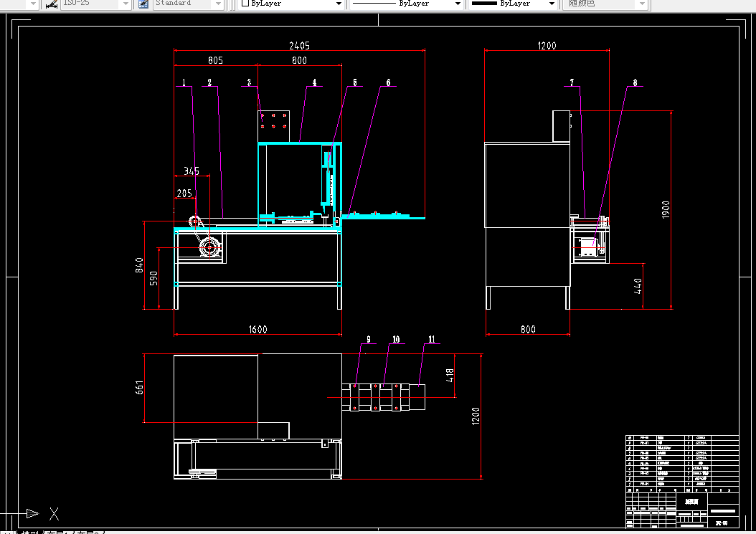Select the 590 vertical dimension

tap(153, 279)
